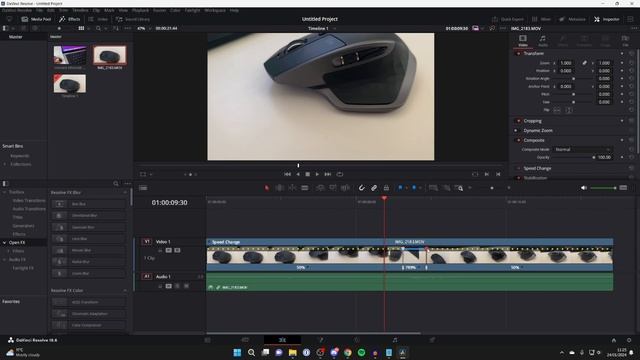Toggle the Audio 1 track A1 destination button

(x=147, y=277)
